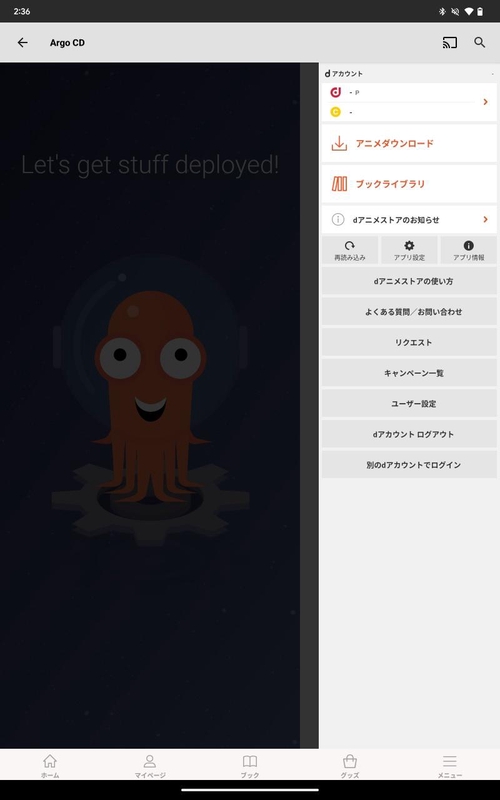Expand notices with the お知らせ chevron
The image size is (500, 800).
(x=485, y=219)
